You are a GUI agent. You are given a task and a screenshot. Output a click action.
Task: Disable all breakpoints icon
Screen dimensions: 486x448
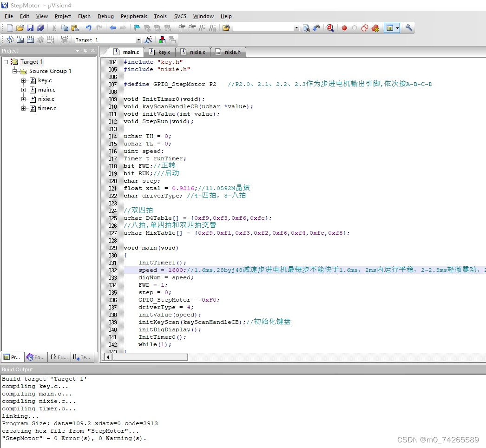click(x=365, y=28)
